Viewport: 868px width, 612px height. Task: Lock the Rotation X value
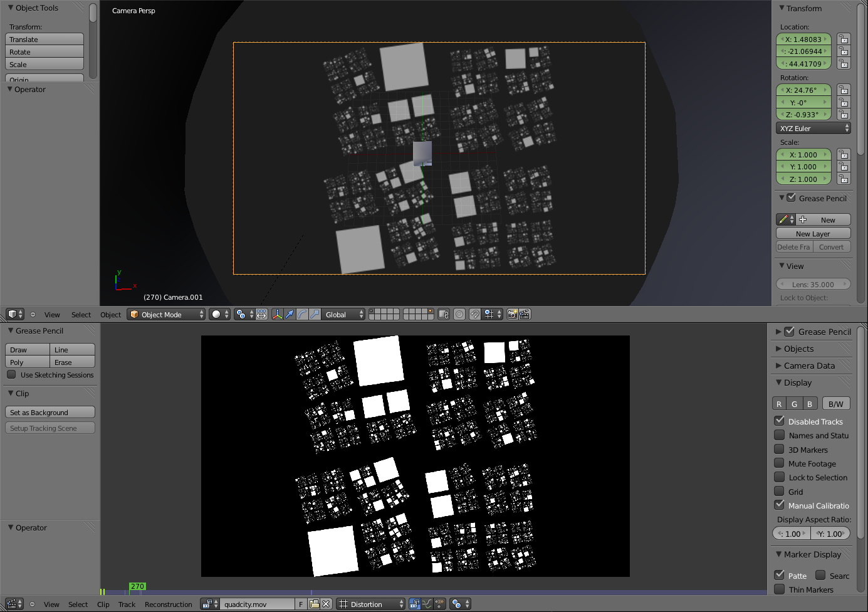point(844,90)
